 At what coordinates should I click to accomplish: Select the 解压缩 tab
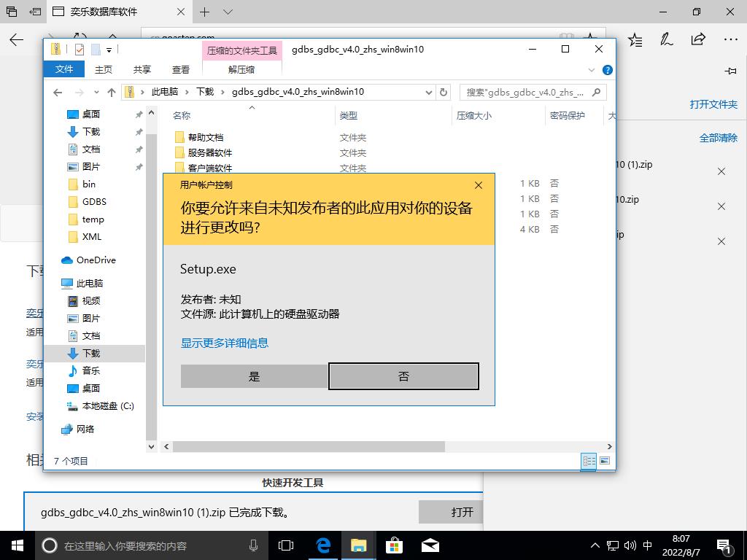(241, 69)
